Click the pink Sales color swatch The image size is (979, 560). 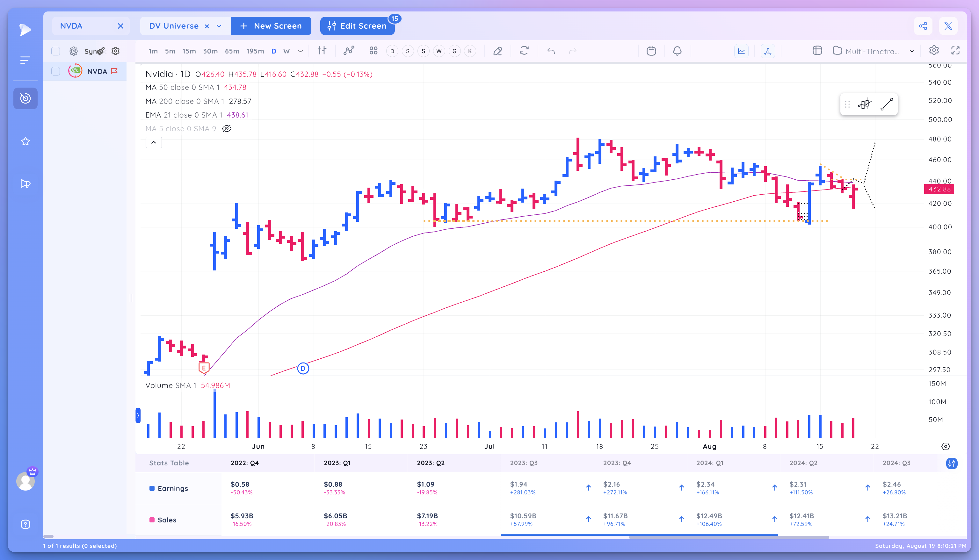[x=152, y=520]
